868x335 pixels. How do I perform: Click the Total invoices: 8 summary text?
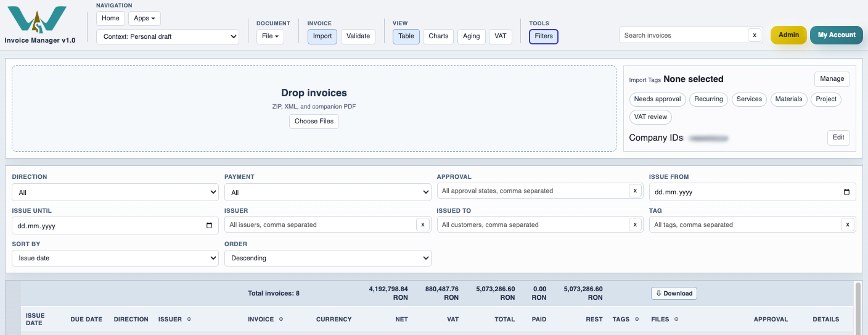(x=274, y=293)
